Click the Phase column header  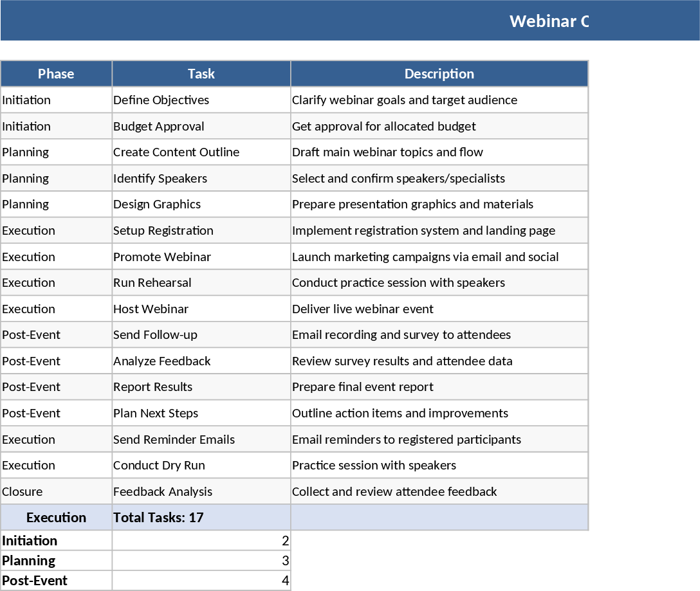tap(56, 73)
